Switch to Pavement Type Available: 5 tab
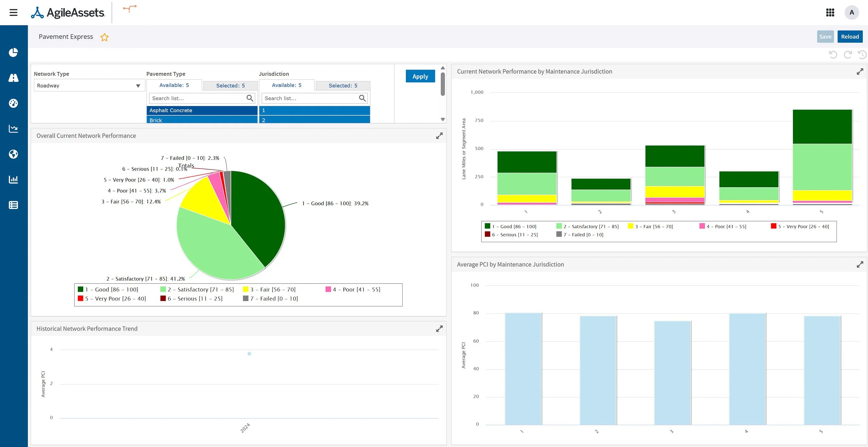 [x=174, y=85]
